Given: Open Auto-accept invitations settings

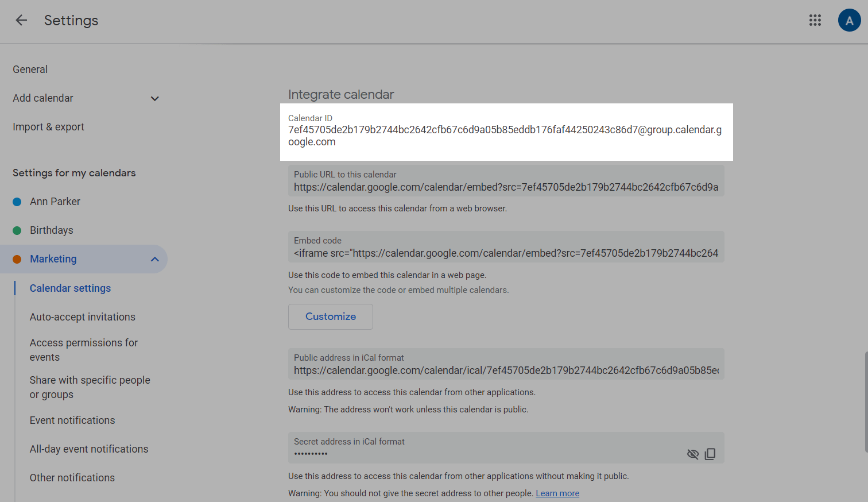Looking at the screenshot, I should pos(83,317).
